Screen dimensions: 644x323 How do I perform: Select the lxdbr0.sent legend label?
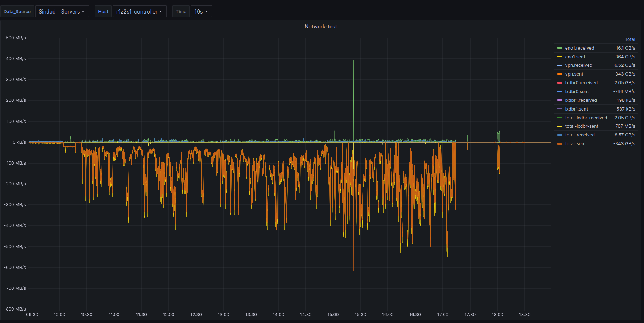(577, 92)
